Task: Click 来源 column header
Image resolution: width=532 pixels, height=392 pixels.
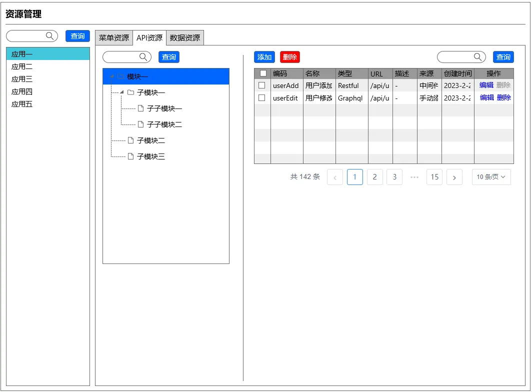Action: point(429,73)
